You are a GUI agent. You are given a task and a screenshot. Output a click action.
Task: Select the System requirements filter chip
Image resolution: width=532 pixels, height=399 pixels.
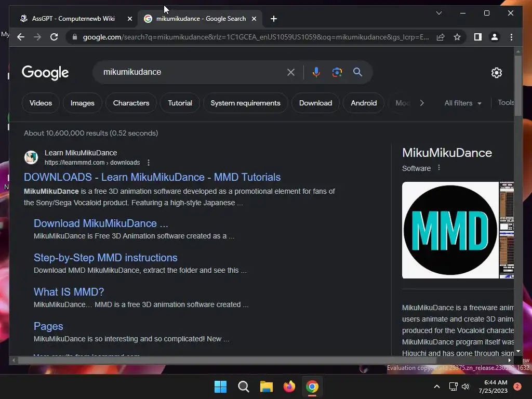tap(245, 103)
